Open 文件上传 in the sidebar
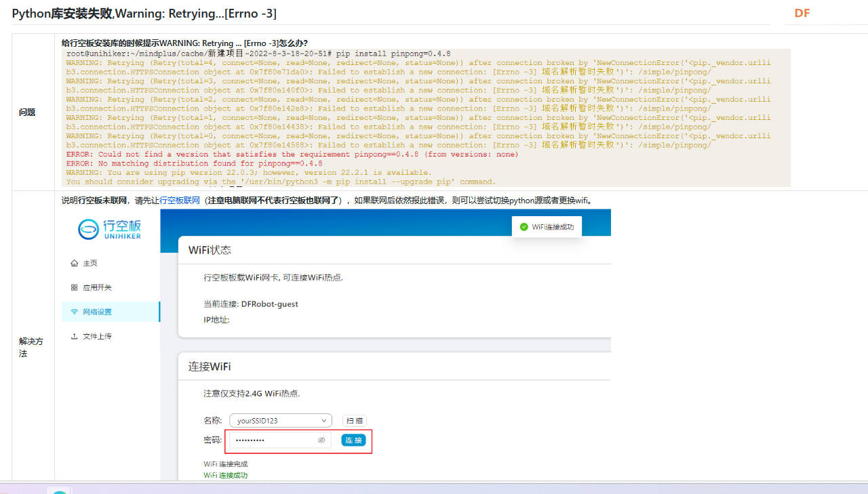868x494 pixels. click(x=92, y=336)
